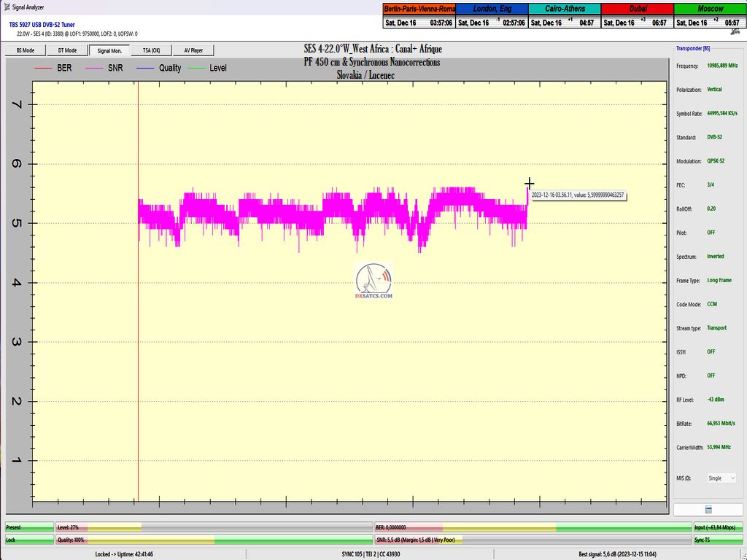The height and width of the screenshot is (560, 747).
Task: Click the red vertical marker on graph
Action: (x=138, y=292)
